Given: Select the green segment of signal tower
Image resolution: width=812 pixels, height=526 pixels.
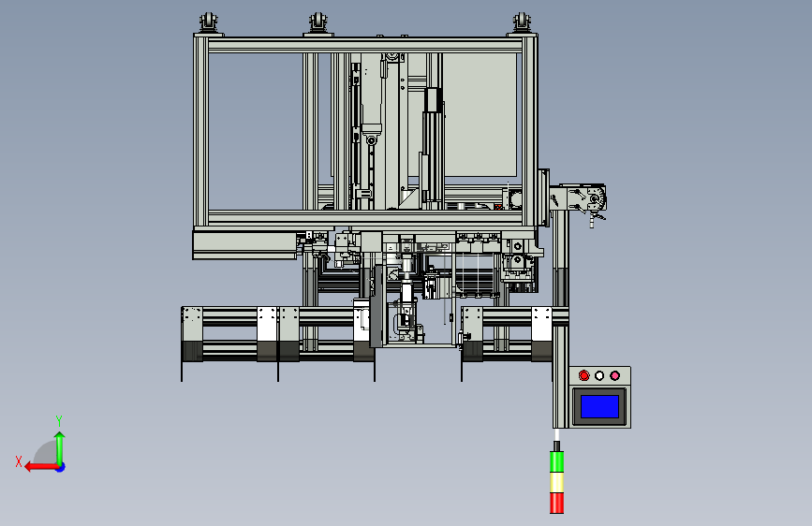Looking at the screenshot, I should [556, 461].
